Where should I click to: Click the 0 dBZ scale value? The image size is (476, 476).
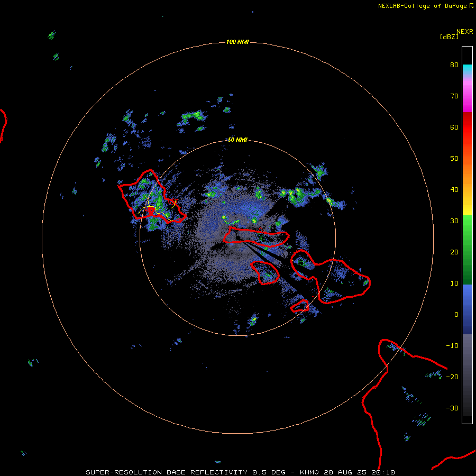pos(456,315)
